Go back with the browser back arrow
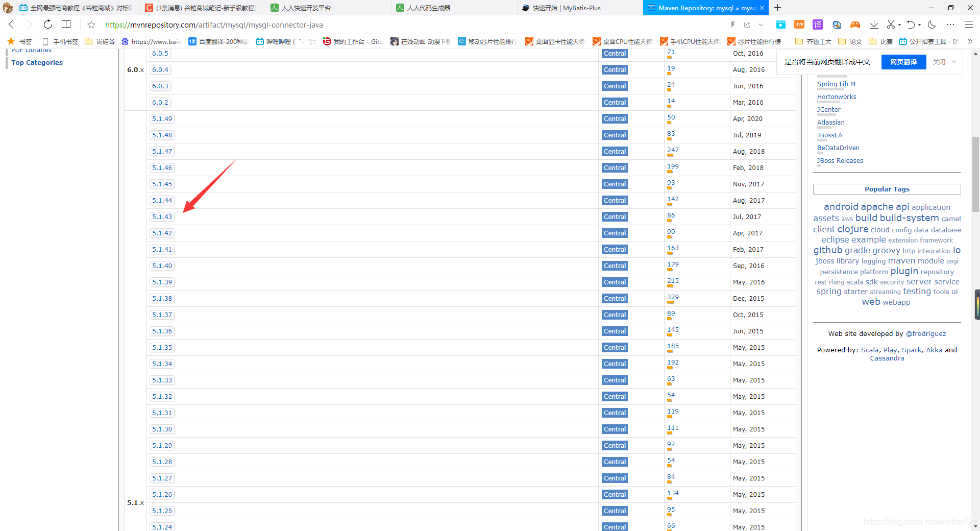This screenshot has height=531, width=980. pyautogui.click(x=11, y=25)
